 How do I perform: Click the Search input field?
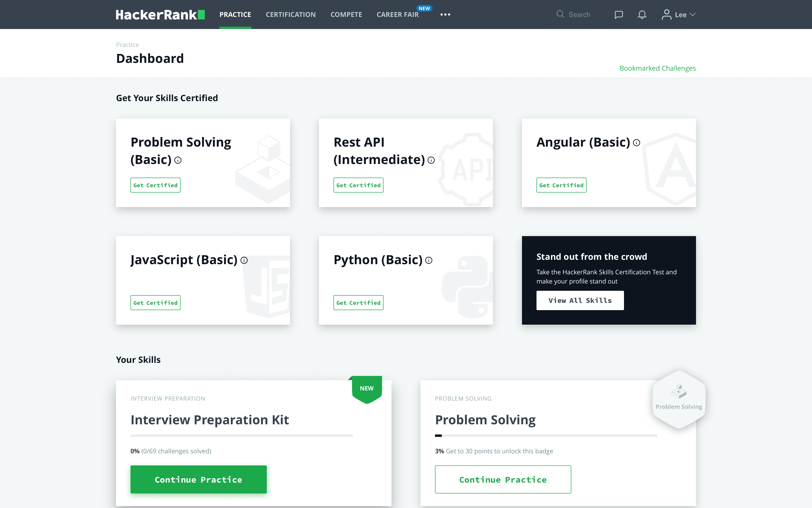click(x=580, y=15)
